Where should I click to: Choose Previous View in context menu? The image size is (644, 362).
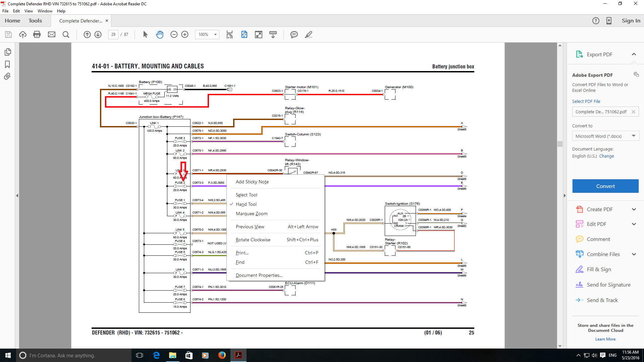click(275, 227)
